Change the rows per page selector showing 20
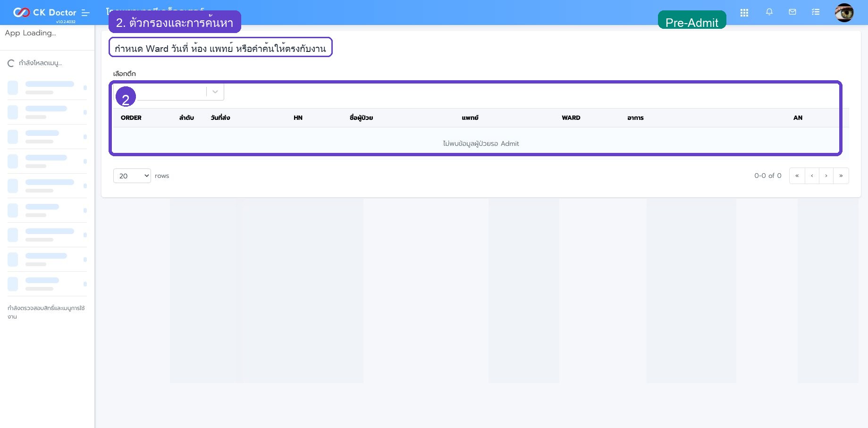The height and width of the screenshot is (428, 868). pos(132,176)
